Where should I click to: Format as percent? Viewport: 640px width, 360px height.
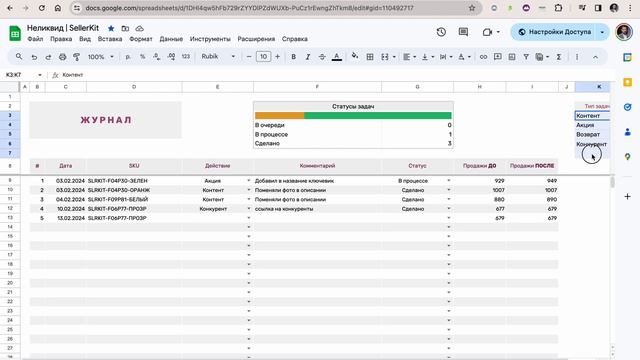tap(142, 57)
